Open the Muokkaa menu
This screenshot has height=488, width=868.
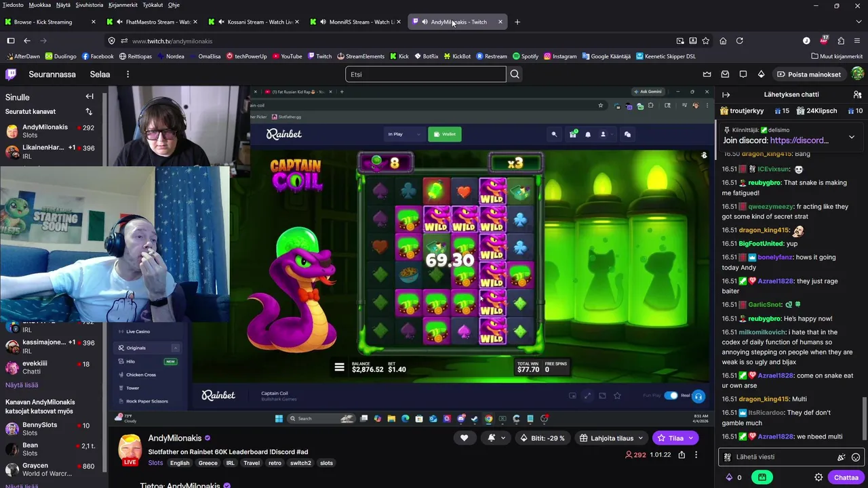point(39,5)
